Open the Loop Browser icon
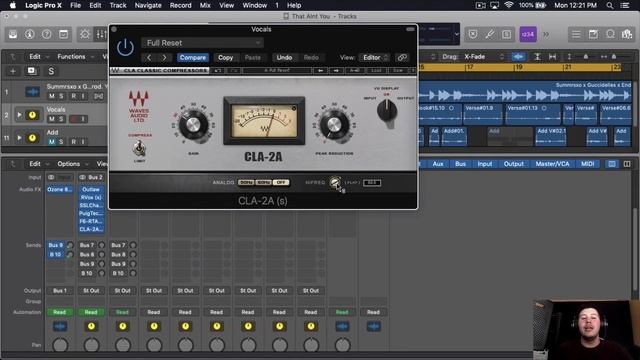 point(610,34)
